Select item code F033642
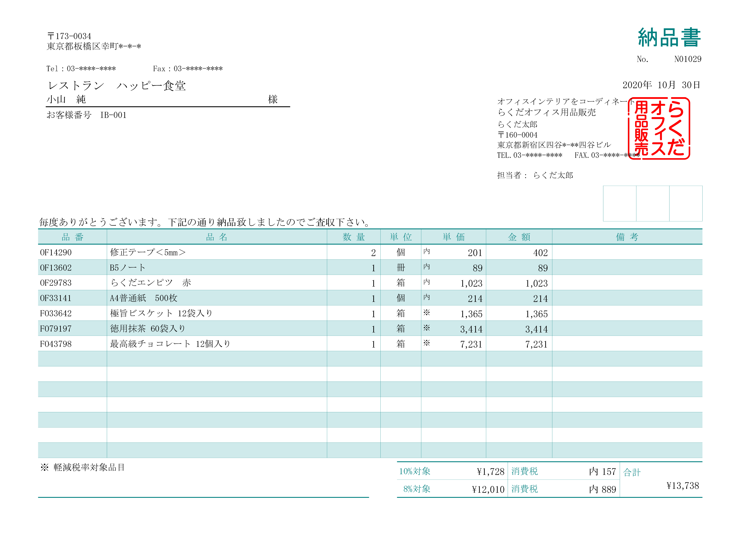The image size is (756, 534). pyautogui.click(x=56, y=314)
